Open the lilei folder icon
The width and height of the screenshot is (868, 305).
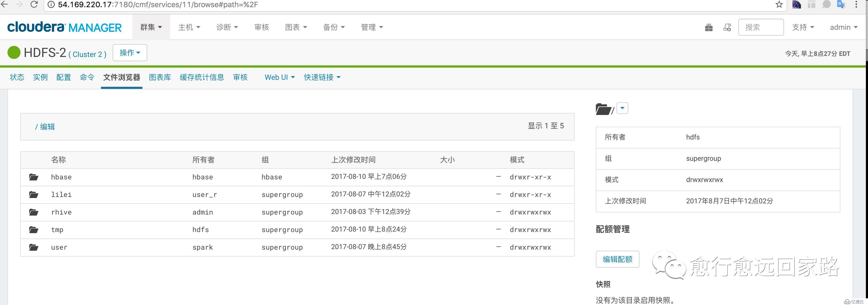[33, 194]
